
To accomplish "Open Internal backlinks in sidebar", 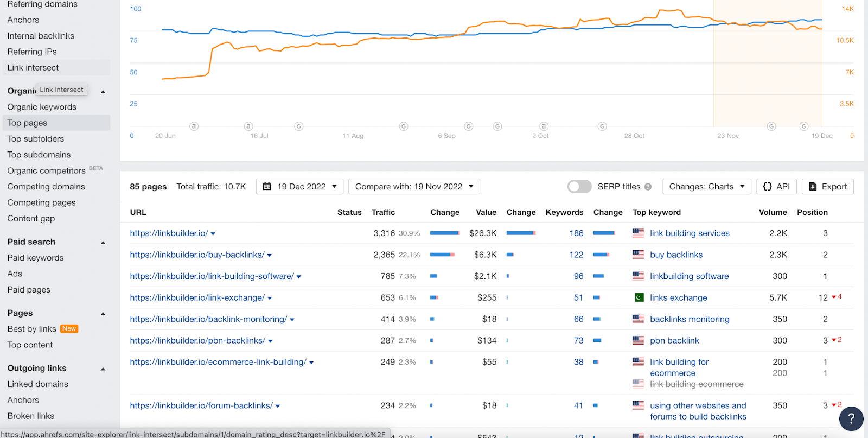I will [x=41, y=36].
